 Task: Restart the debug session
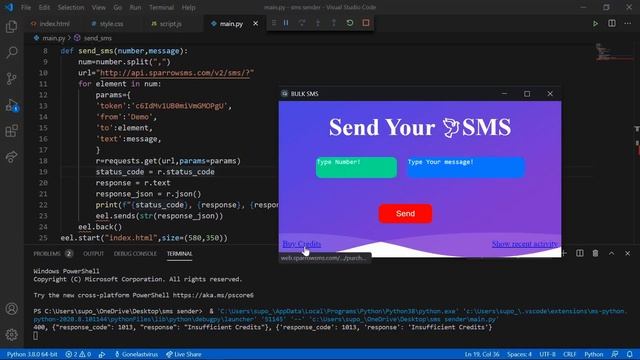(x=350, y=23)
